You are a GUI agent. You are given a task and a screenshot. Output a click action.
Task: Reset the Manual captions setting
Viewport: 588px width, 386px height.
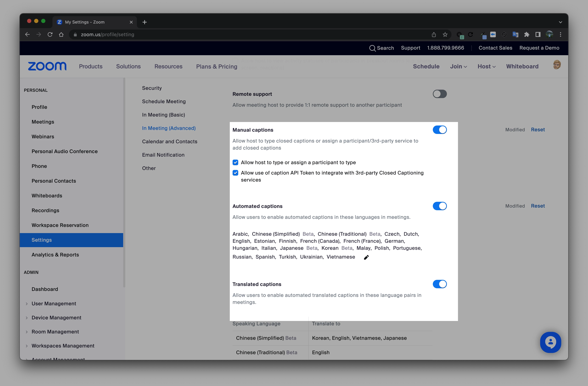click(x=538, y=130)
